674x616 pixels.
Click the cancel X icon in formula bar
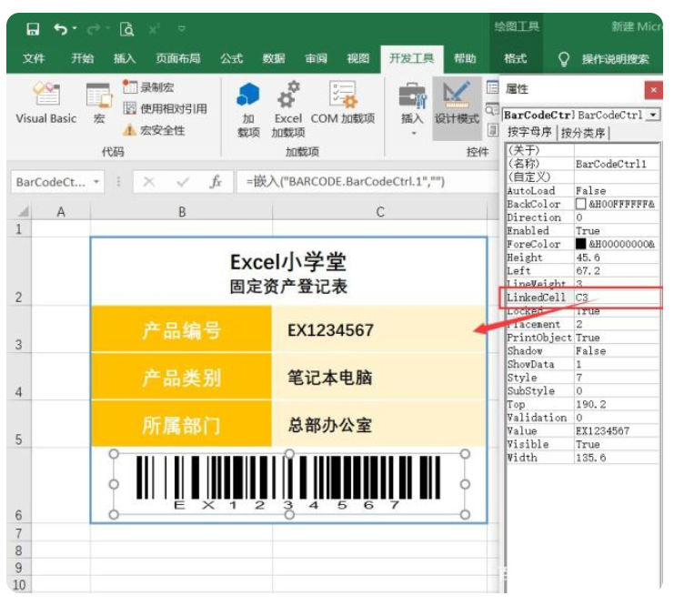point(149,182)
